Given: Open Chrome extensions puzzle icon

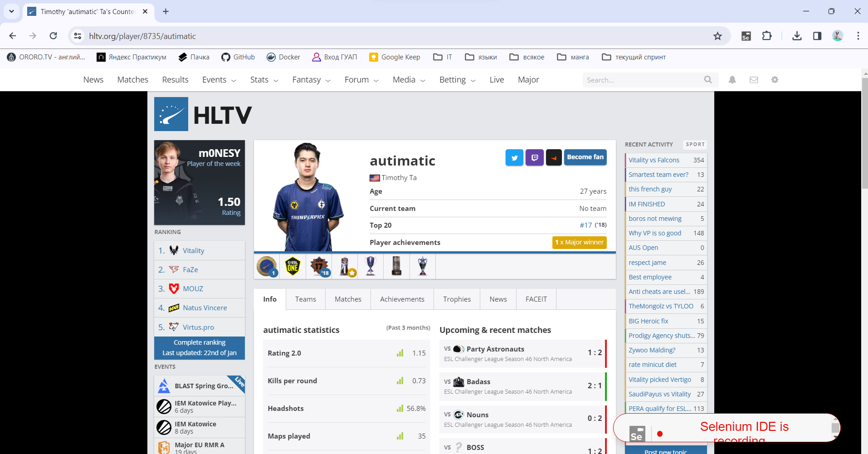Looking at the screenshot, I should coord(767,36).
